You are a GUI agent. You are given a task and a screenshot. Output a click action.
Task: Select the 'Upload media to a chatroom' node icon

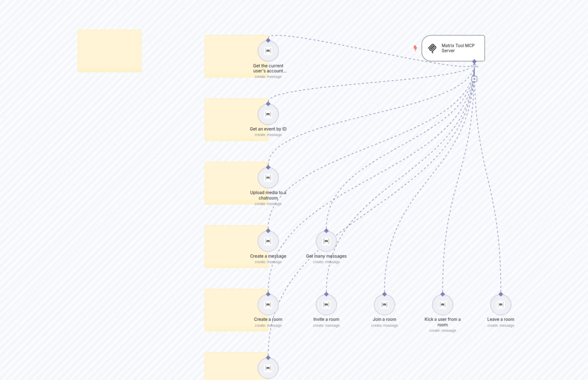point(268,177)
